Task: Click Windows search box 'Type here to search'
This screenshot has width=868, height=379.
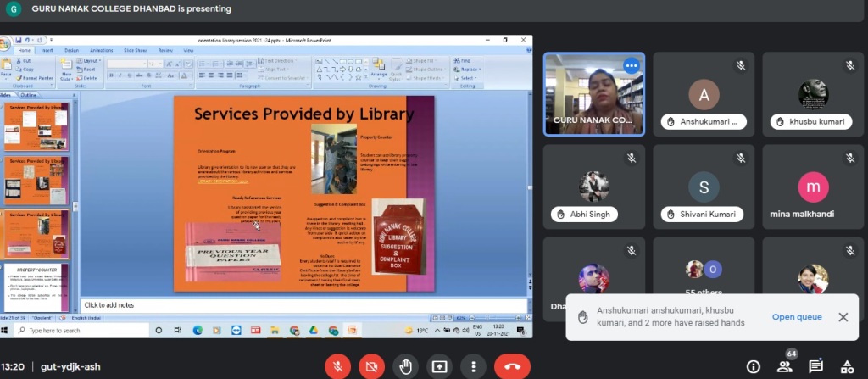Action: pyautogui.click(x=82, y=330)
